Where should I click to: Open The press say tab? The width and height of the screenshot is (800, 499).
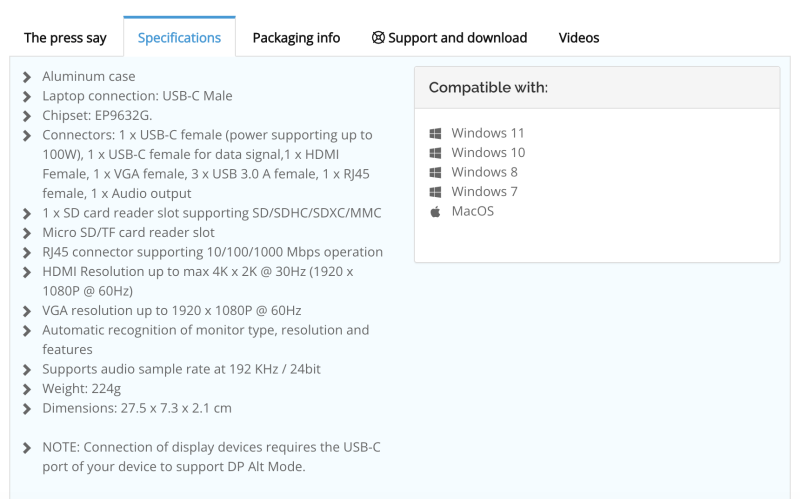click(65, 38)
